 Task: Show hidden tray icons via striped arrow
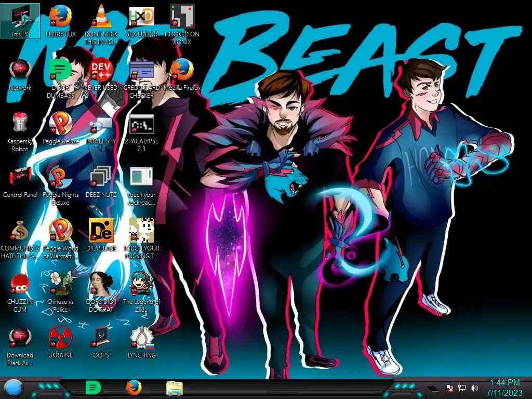click(433, 388)
